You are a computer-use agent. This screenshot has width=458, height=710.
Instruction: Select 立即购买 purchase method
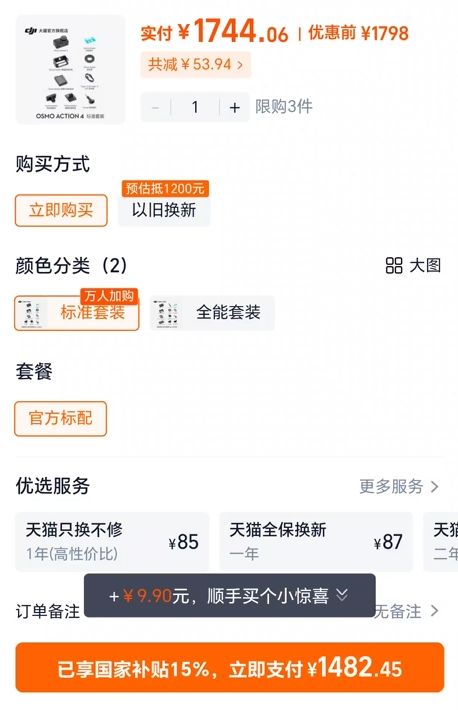[x=61, y=210]
